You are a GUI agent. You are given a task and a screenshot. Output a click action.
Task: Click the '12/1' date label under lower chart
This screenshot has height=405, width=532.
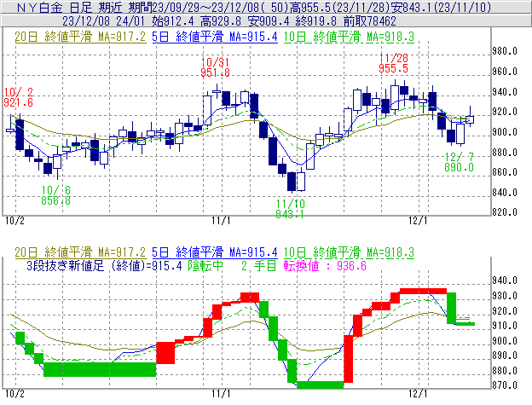point(418,393)
